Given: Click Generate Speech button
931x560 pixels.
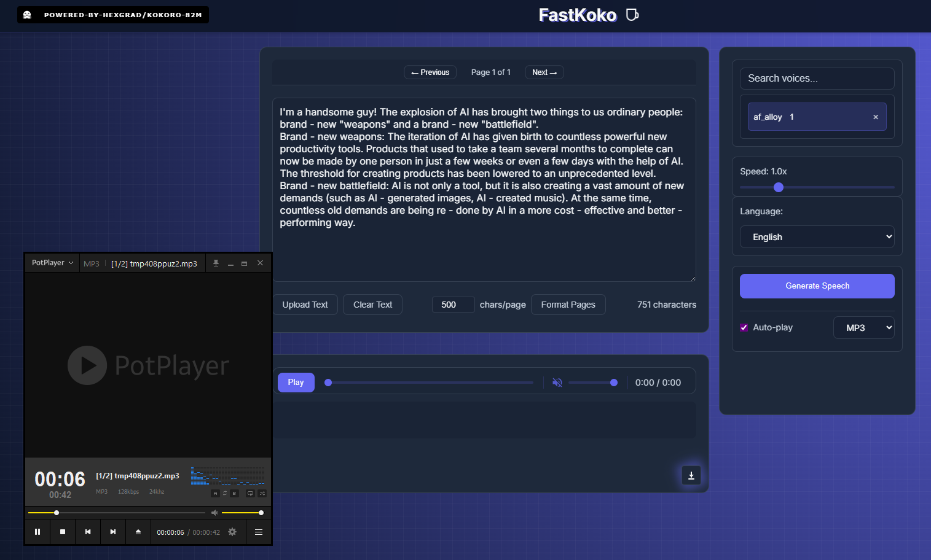Looking at the screenshot, I should 817,286.
